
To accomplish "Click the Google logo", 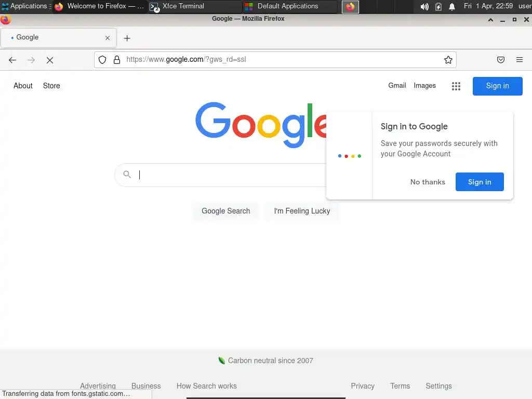I will coord(261,125).
